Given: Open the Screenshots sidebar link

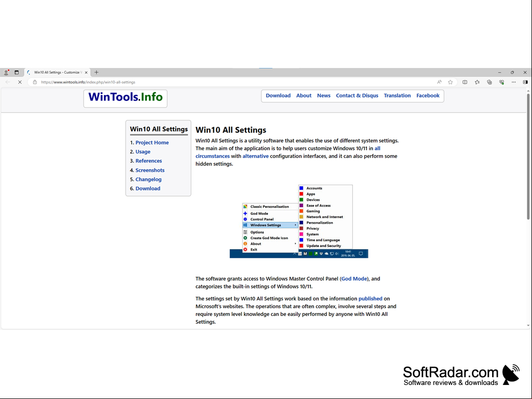Looking at the screenshot, I should pos(150,170).
